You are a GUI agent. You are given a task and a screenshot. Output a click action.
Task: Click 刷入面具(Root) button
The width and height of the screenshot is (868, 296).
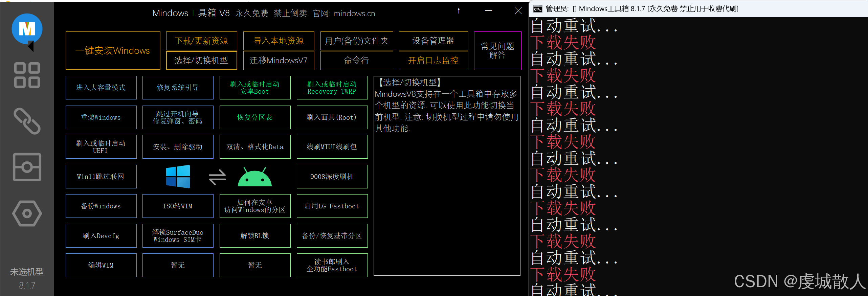pyautogui.click(x=332, y=117)
